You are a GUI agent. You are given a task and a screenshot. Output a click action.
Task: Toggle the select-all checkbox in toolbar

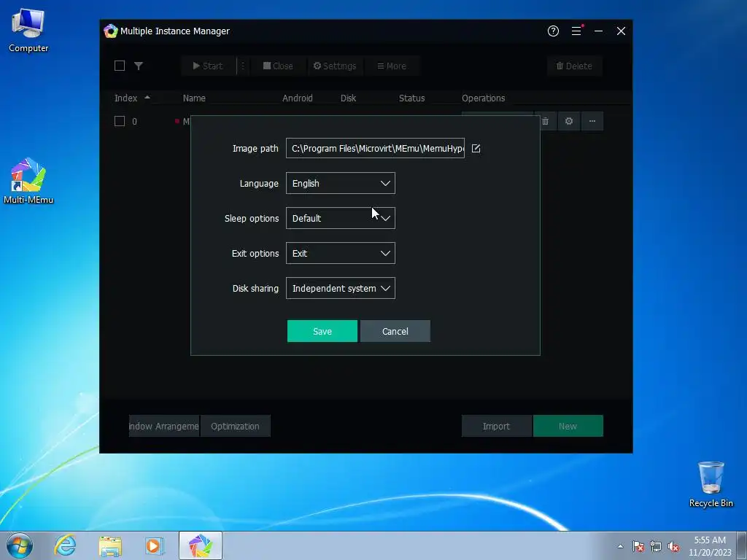point(120,66)
